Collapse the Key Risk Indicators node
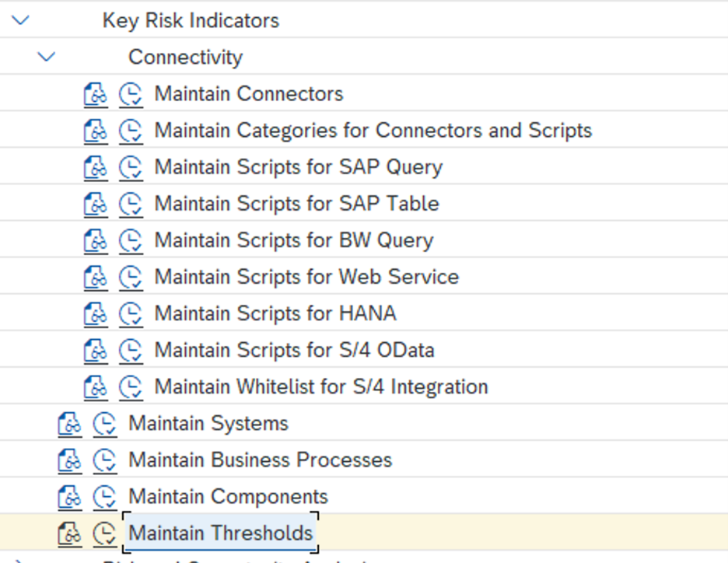Viewport: 728px width, 563px height. [21, 20]
